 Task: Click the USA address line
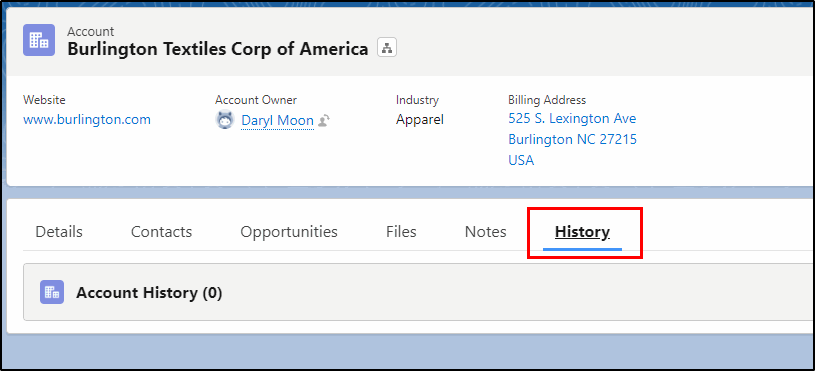(x=521, y=160)
